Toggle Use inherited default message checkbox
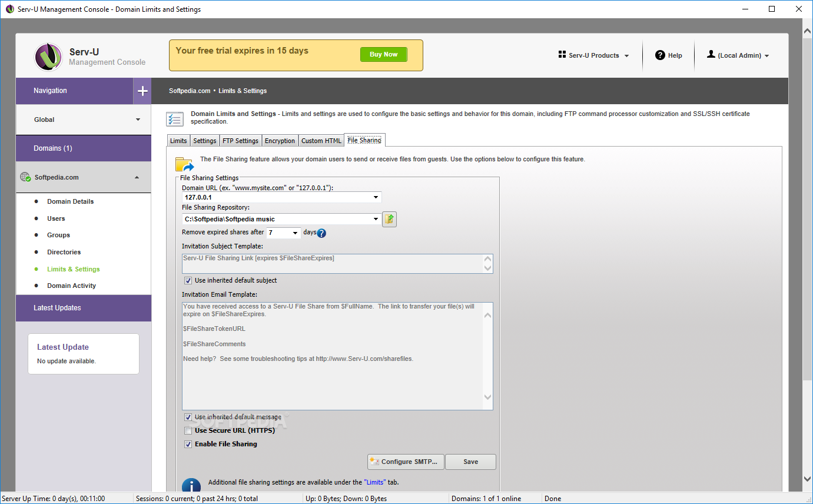The width and height of the screenshot is (813, 504). coord(188,417)
